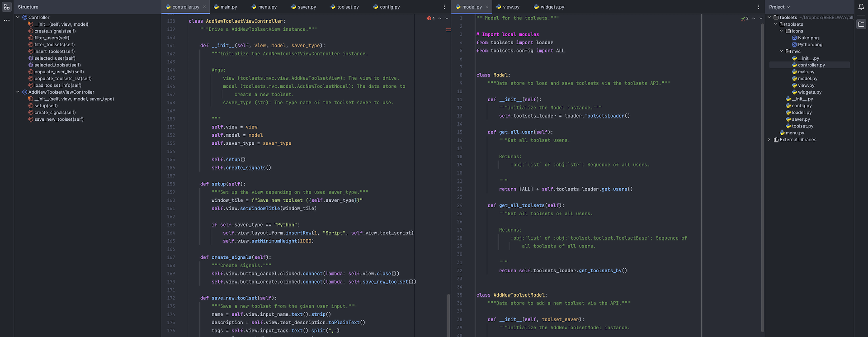The width and height of the screenshot is (868, 337).
Task: Click the error stripe mark in controller.py gutter
Action: click(448, 30)
